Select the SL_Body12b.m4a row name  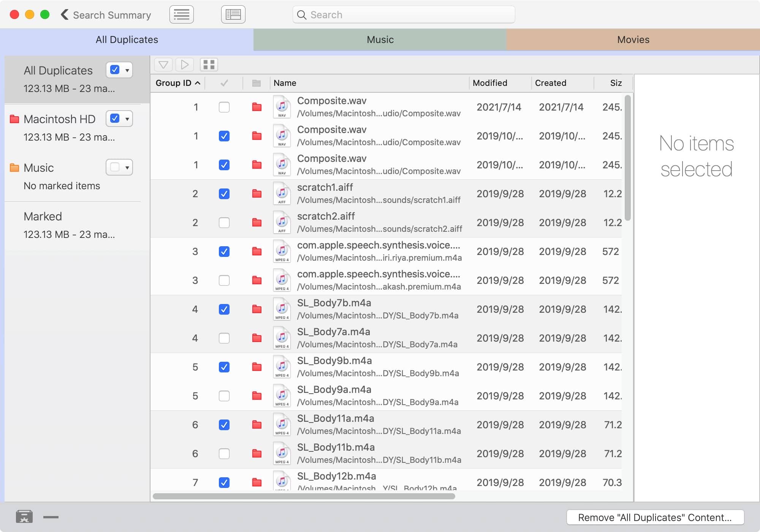click(x=337, y=476)
